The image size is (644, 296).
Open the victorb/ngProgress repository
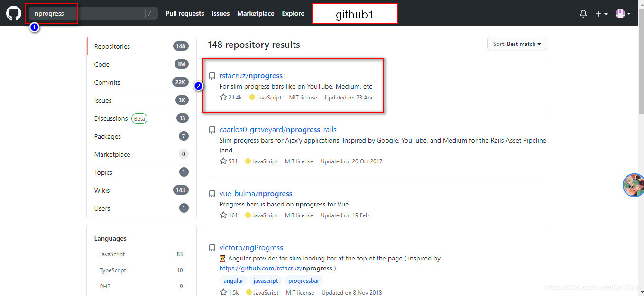tap(251, 248)
